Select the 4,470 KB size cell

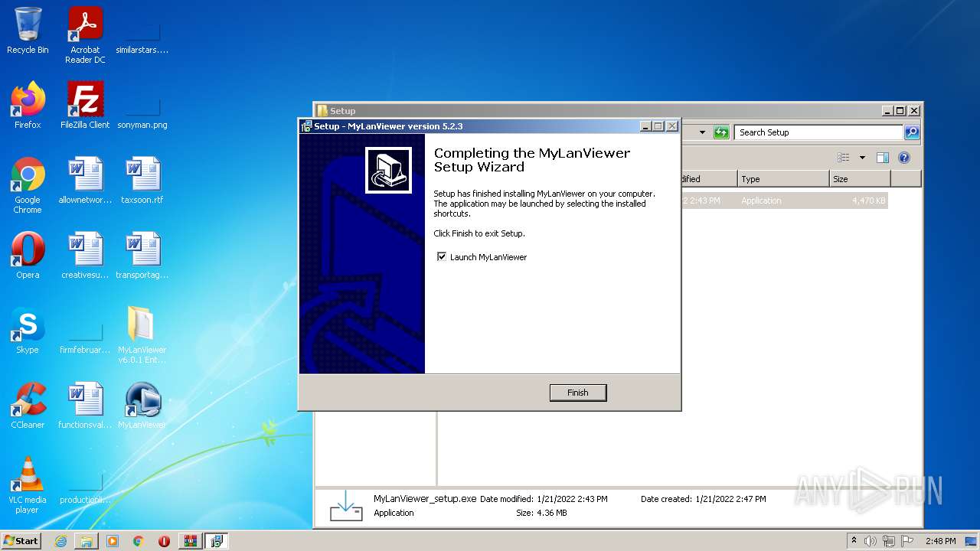coord(868,201)
